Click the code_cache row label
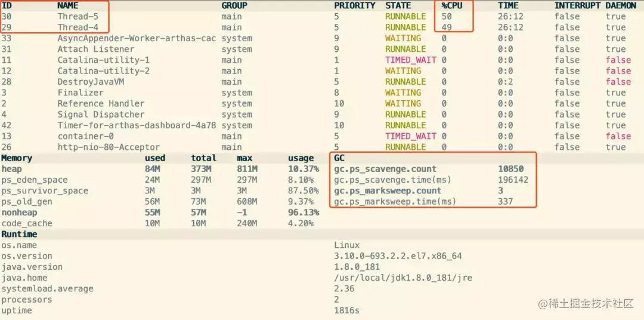Image resolution: width=644 pixels, height=320 pixels. click(27, 223)
